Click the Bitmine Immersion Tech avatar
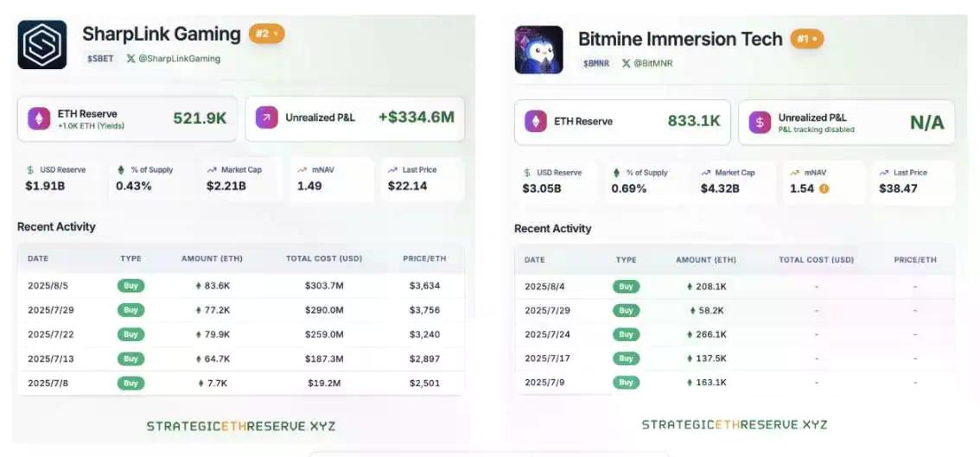980x457 pixels. (538, 49)
